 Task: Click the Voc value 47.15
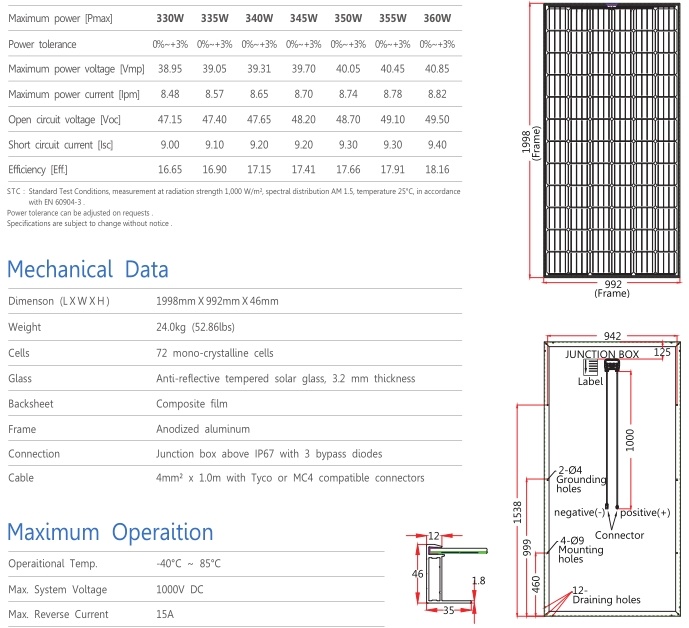pyautogui.click(x=170, y=120)
